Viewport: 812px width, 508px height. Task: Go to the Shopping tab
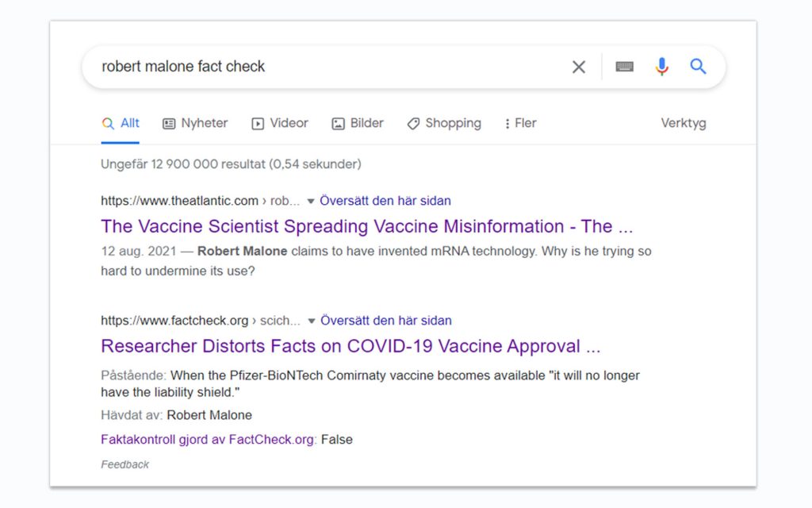444,123
